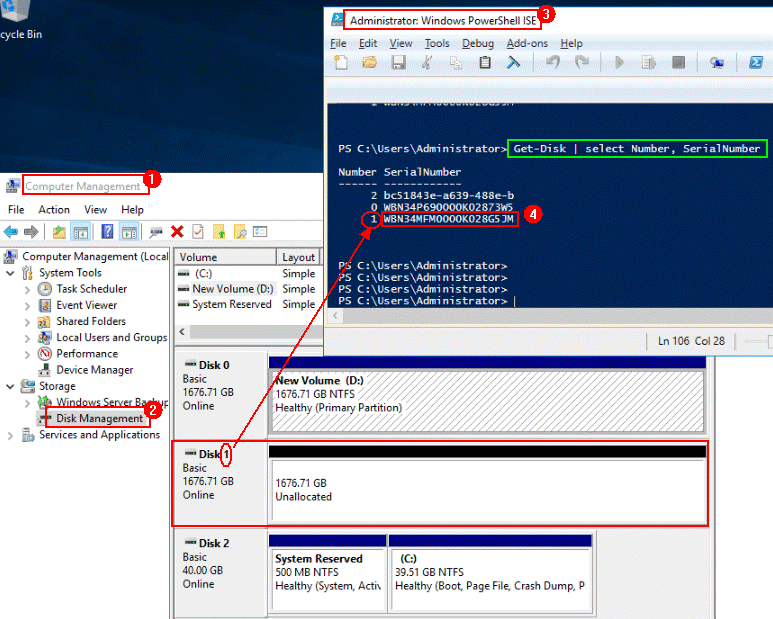Open the Tools menu in PowerShell ISE
This screenshot has height=619, width=773.
tap(437, 43)
